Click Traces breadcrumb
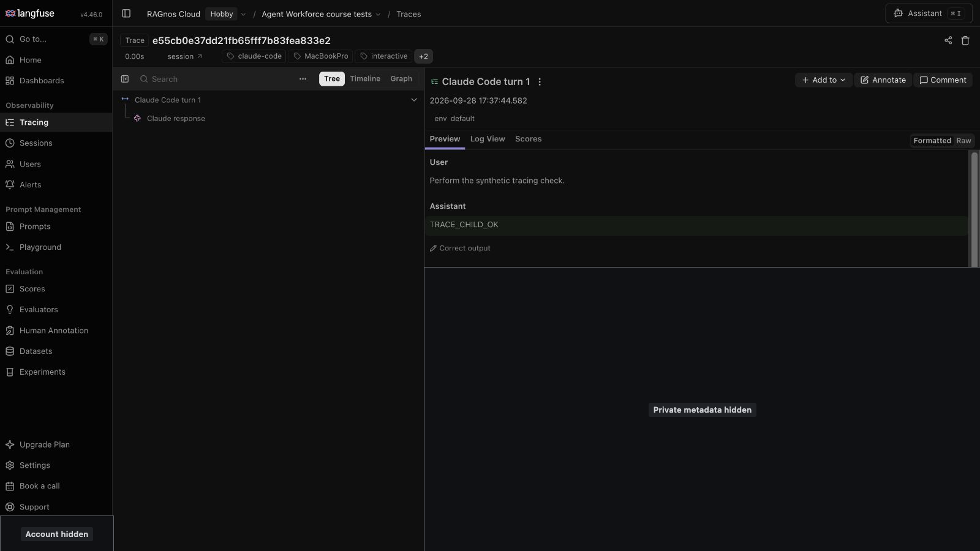The width and height of the screenshot is (980, 551). [x=409, y=14]
